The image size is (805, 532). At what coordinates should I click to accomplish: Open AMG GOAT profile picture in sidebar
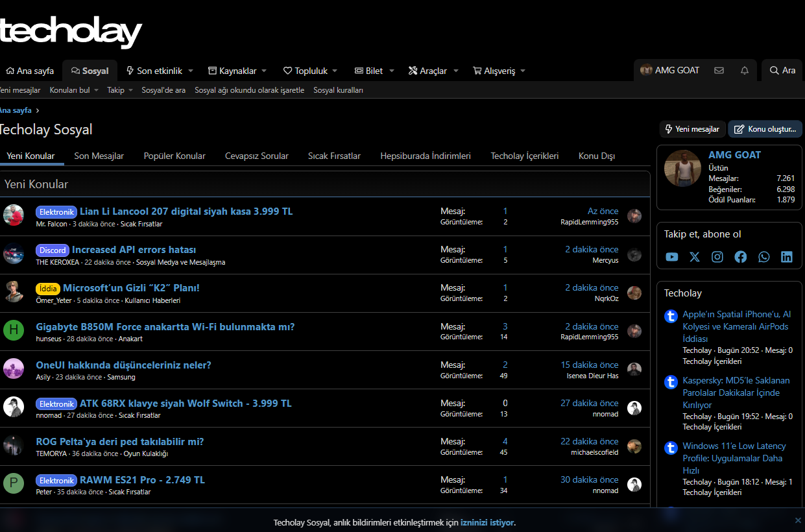click(682, 168)
